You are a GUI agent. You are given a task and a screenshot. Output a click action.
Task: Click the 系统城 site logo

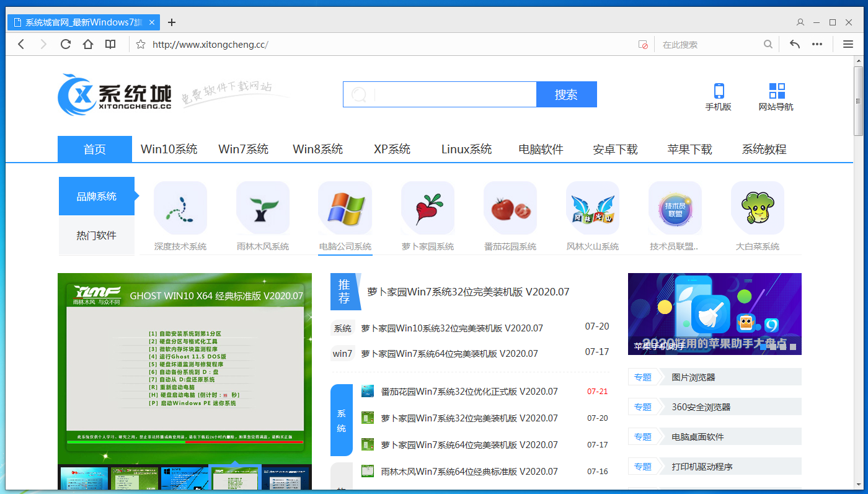115,94
